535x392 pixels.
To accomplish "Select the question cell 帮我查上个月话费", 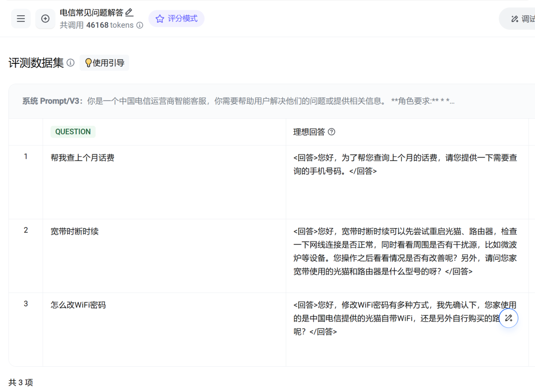I will pyautogui.click(x=82, y=158).
